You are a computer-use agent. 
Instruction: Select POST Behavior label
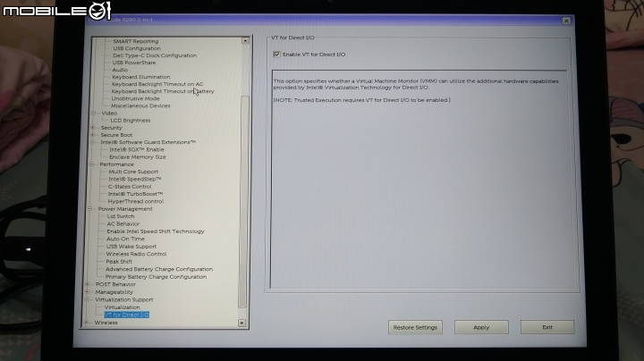click(115, 284)
